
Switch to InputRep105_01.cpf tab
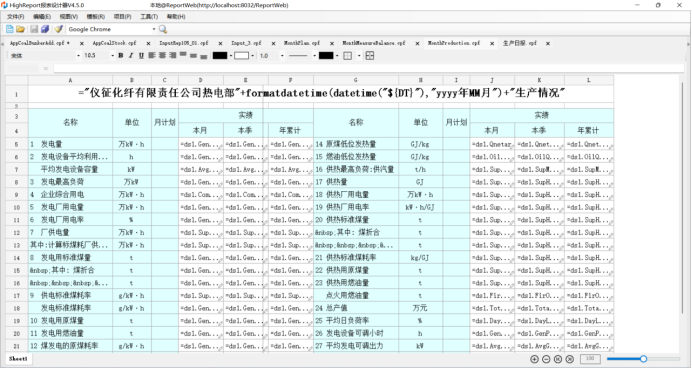click(184, 43)
